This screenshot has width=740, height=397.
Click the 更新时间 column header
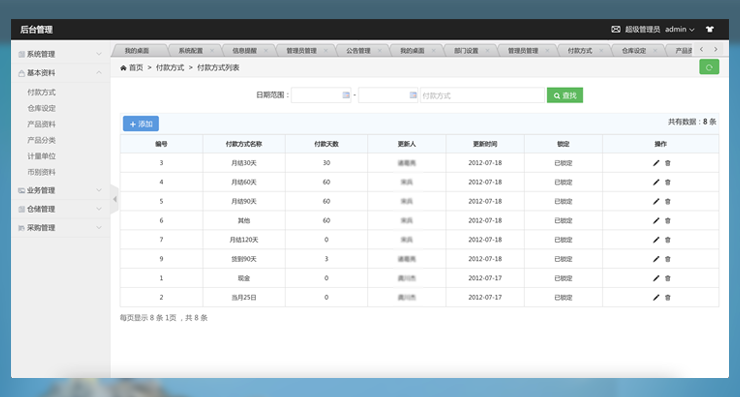[x=485, y=144]
